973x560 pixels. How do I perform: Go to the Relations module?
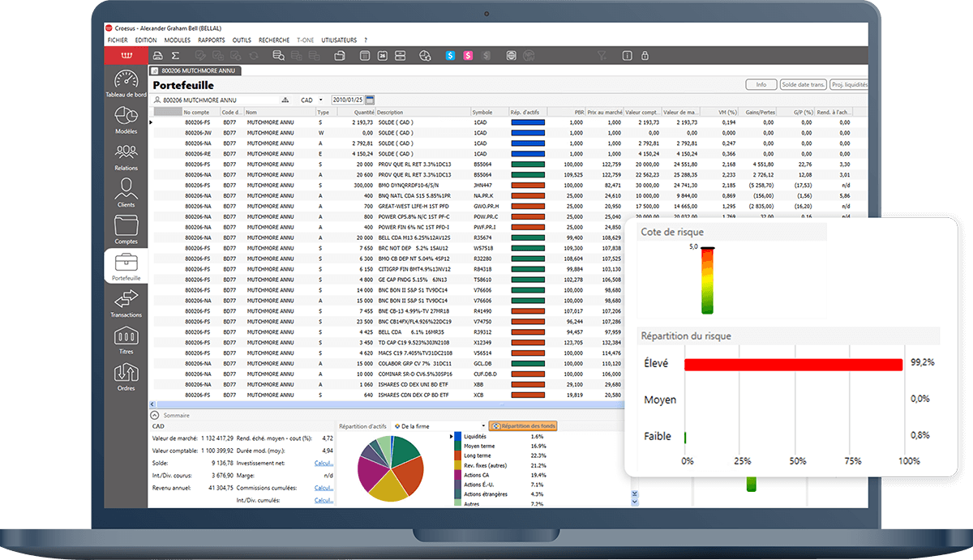126,156
